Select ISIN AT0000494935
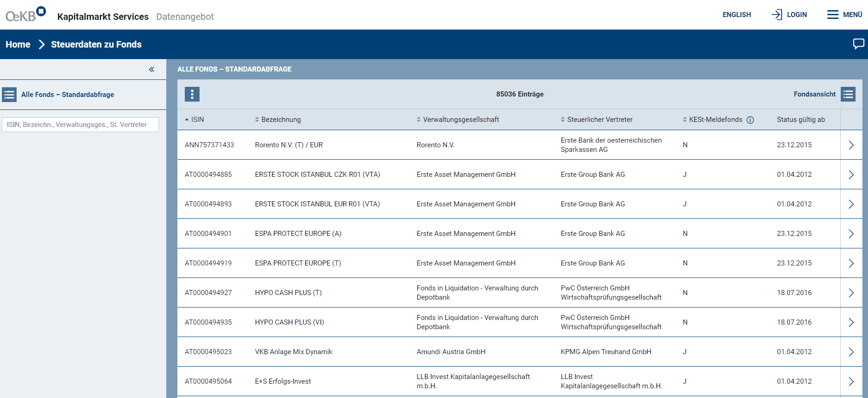Image resolution: width=868 pixels, height=398 pixels. 208,322
